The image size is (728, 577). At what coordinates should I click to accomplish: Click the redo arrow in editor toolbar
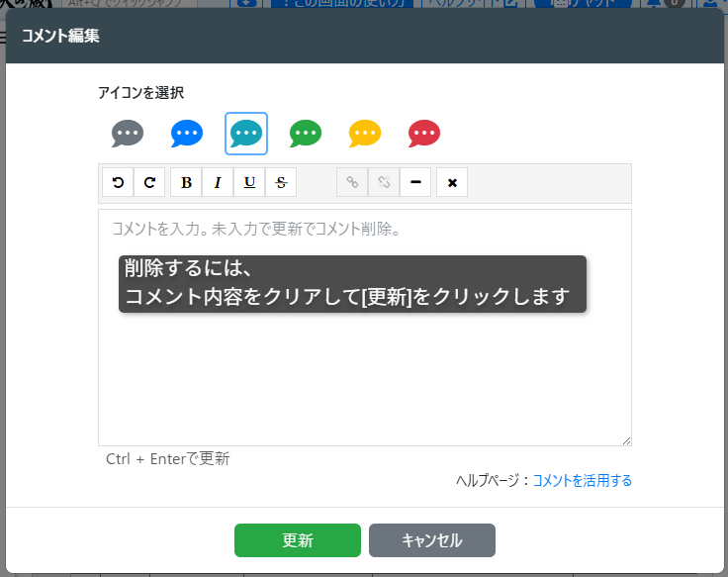click(x=150, y=182)
